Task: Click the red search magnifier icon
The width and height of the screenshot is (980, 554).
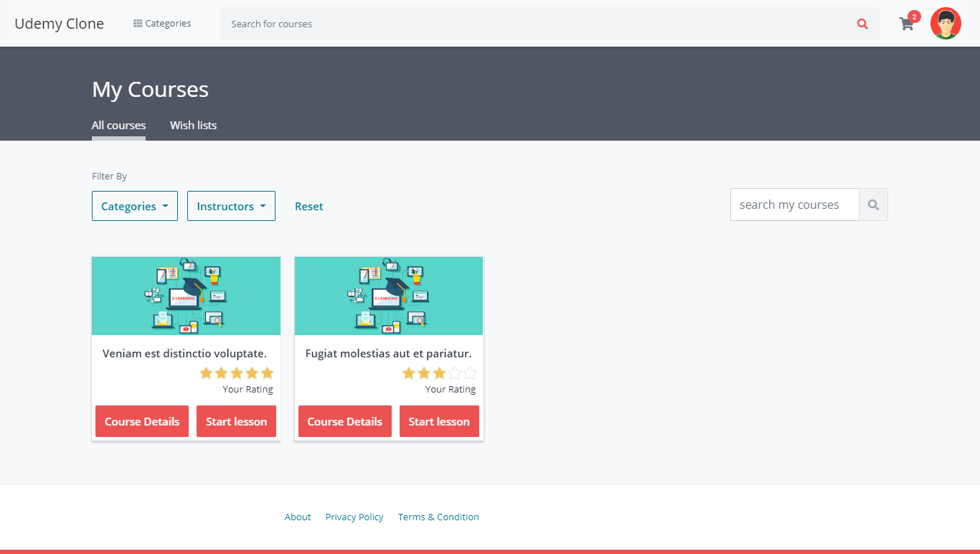Action: (862, 24)
